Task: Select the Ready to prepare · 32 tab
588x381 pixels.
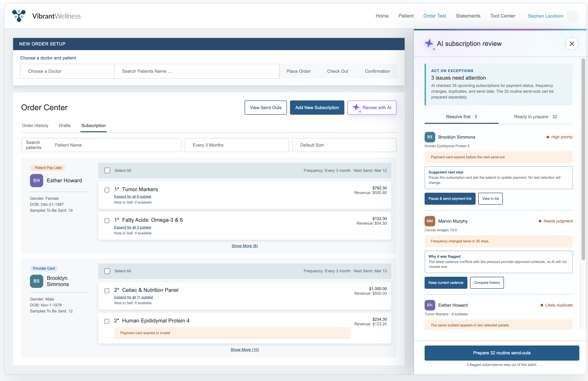Action: pos(535,117)
